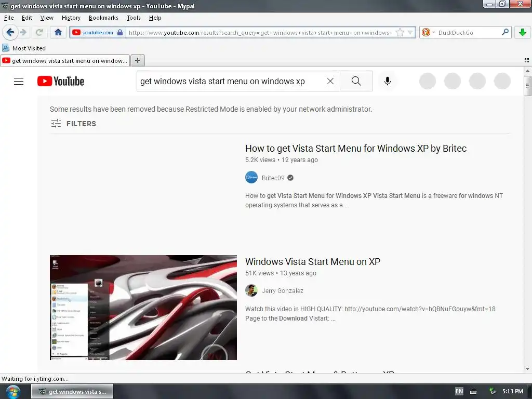This screenshot has height=399, width=532.
Task: Select the Mypal taskbar button
Action: point(72,392)
